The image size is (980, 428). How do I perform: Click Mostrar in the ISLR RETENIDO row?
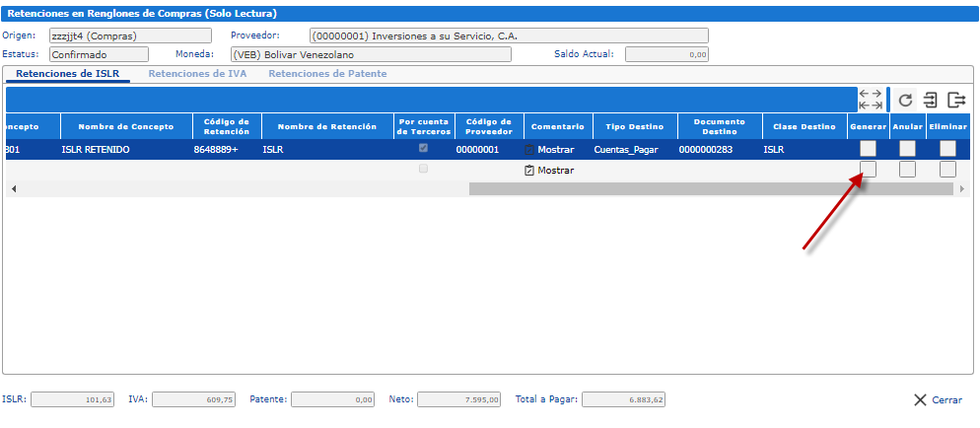(556, 150)
